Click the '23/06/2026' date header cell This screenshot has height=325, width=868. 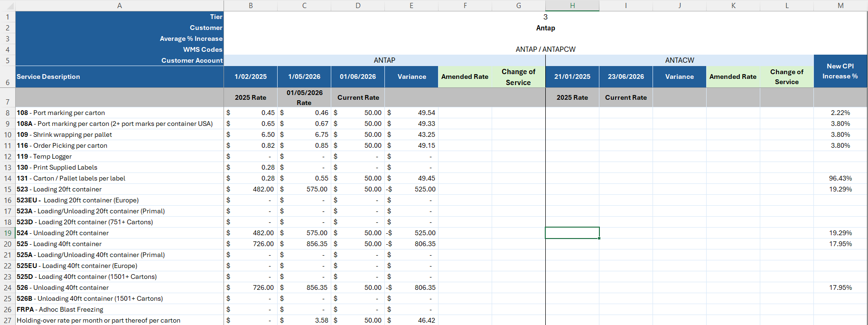(626, 76)
